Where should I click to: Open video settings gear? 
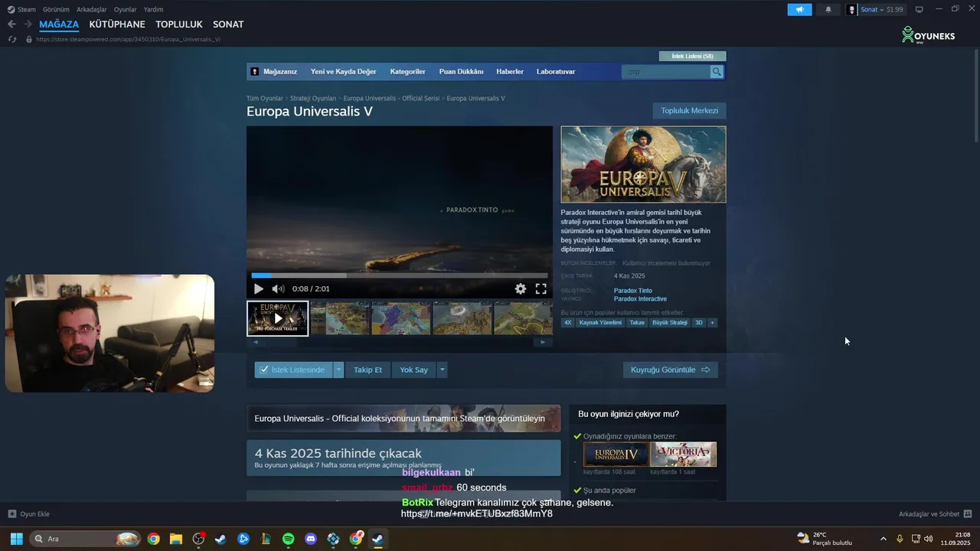[x=521, y=289]
